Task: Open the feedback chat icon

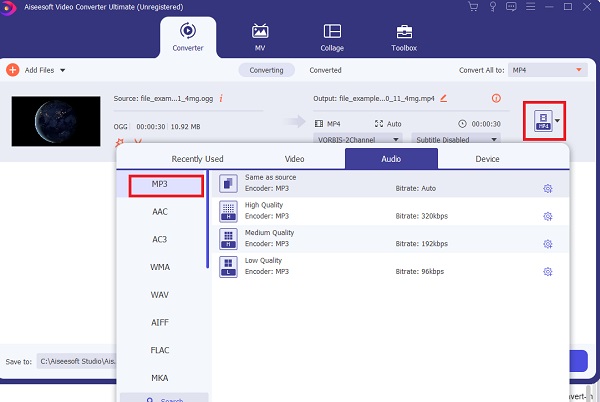Action: point(511,7)
